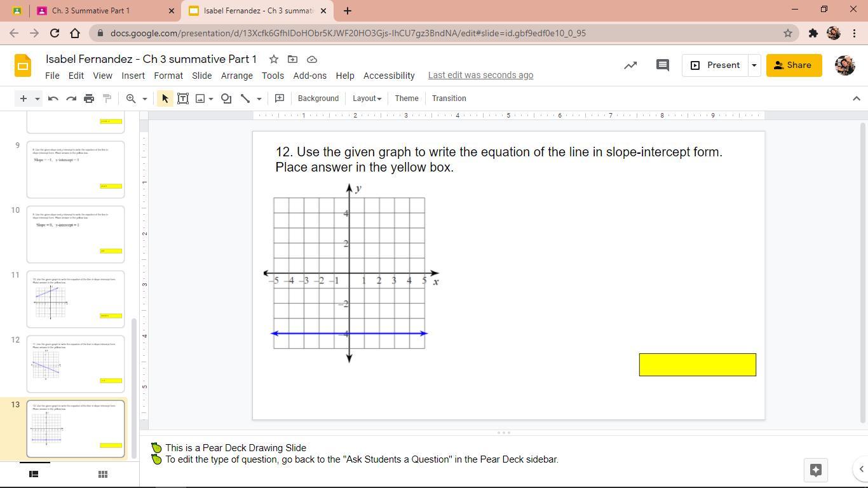Click the Transition button
The image size is (868, 488).
coord(449,98)
